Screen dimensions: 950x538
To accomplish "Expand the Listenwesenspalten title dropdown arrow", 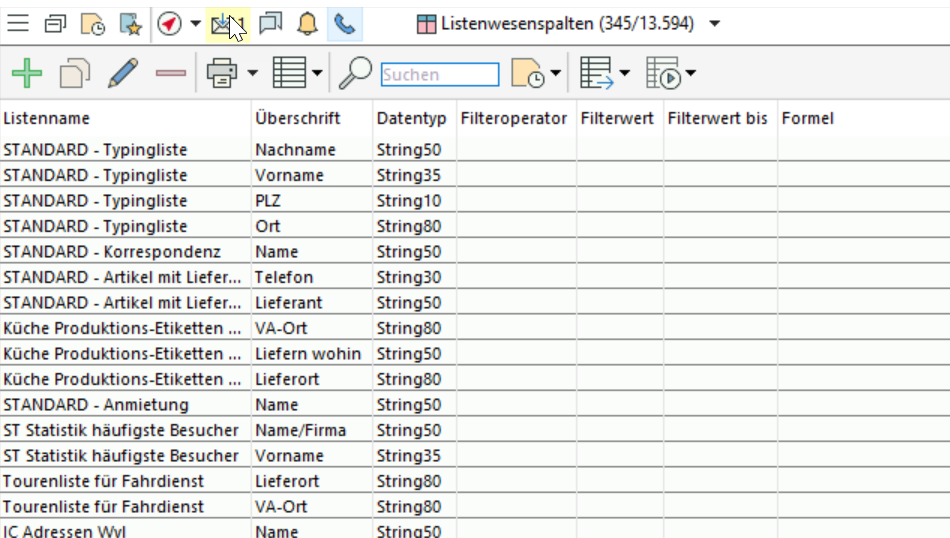I will (x=714, y=24).
